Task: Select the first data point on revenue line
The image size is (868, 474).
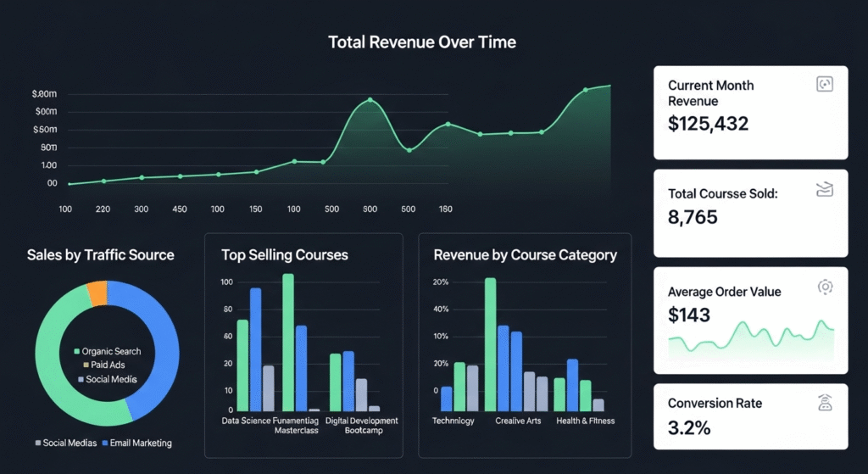Action: 70,184
